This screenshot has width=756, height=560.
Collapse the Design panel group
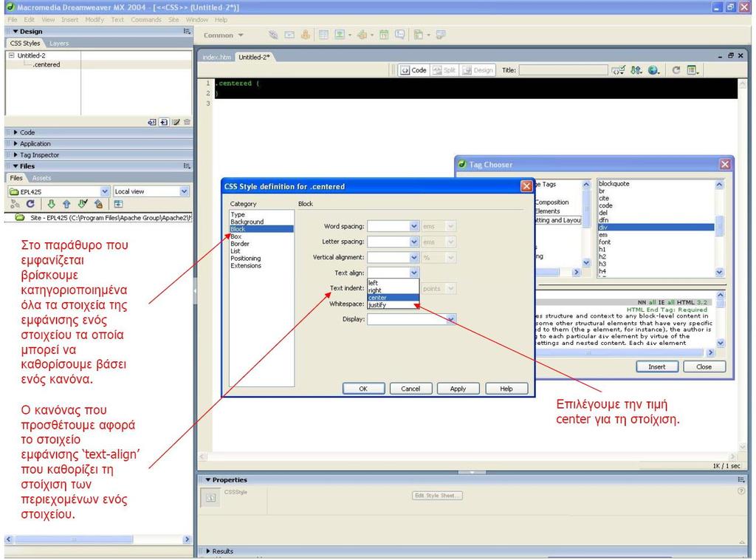point(16,31)
